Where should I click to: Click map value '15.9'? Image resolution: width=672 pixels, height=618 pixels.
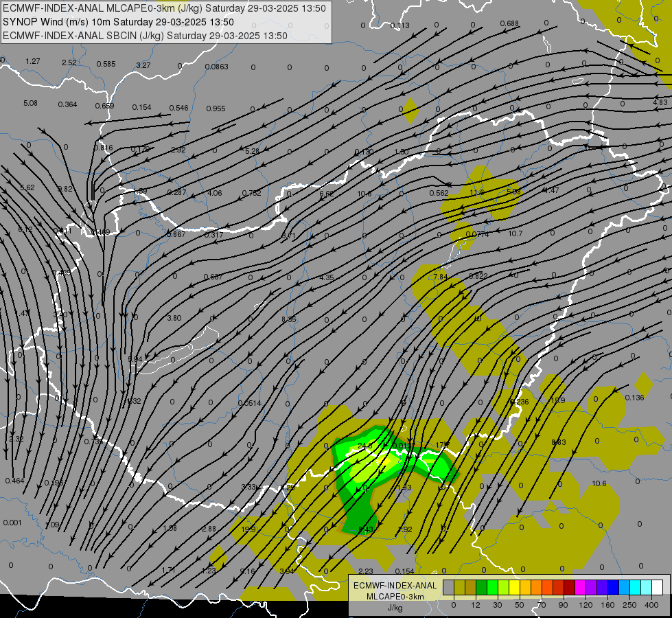(557, 400)
